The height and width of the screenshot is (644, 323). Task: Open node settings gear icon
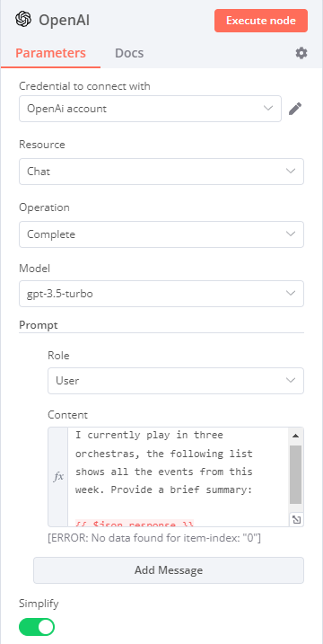tap(301, 53)
